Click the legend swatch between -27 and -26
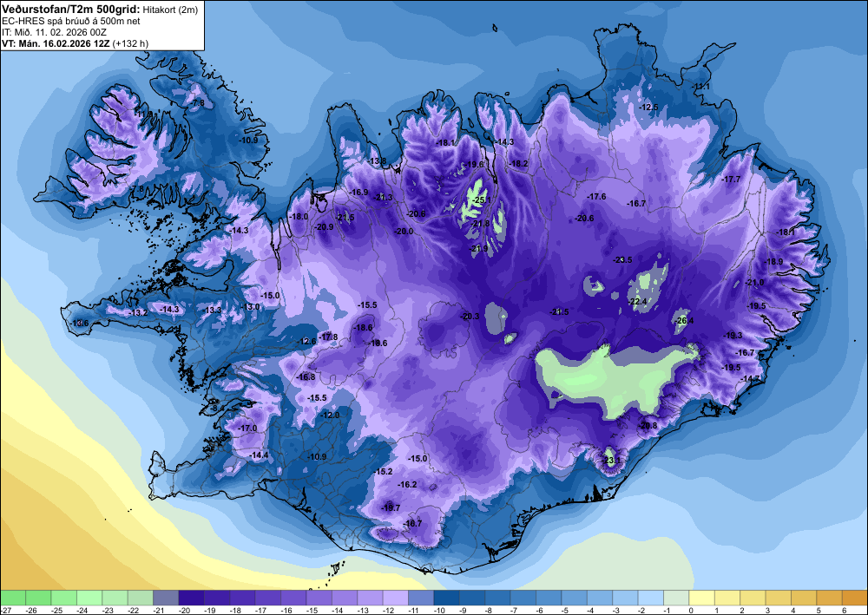 click(13, 598)
